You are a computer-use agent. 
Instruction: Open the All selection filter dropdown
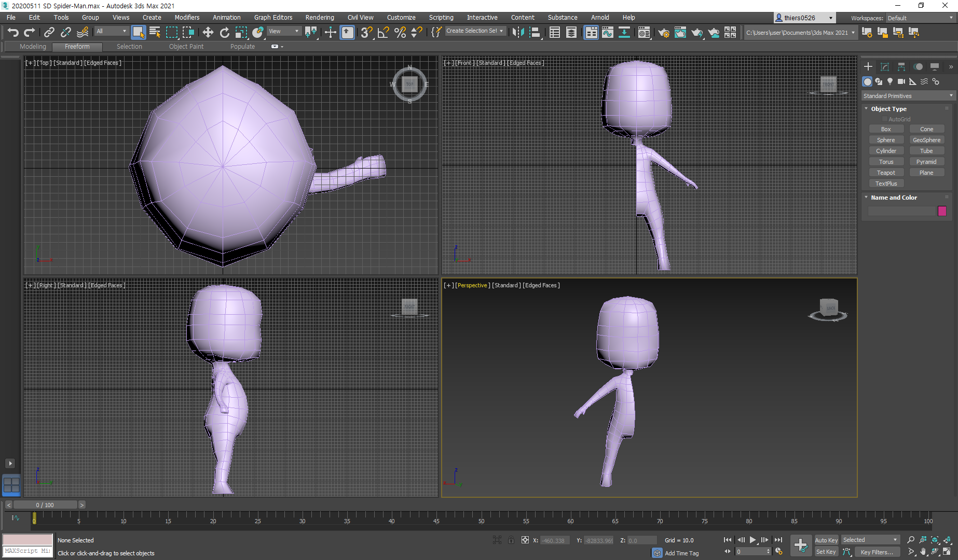tap(112, 31)
